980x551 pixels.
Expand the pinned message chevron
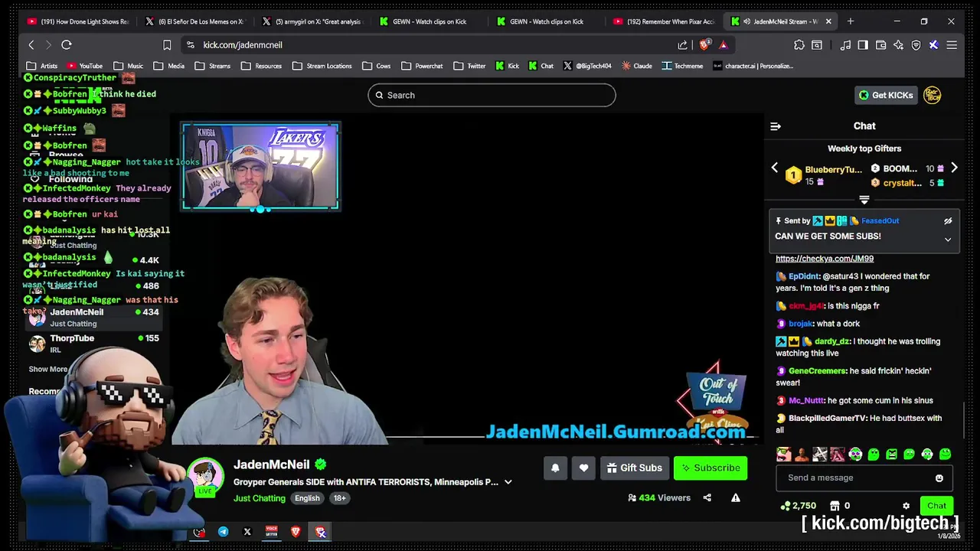pyautogui.click(x=948, y=240)
